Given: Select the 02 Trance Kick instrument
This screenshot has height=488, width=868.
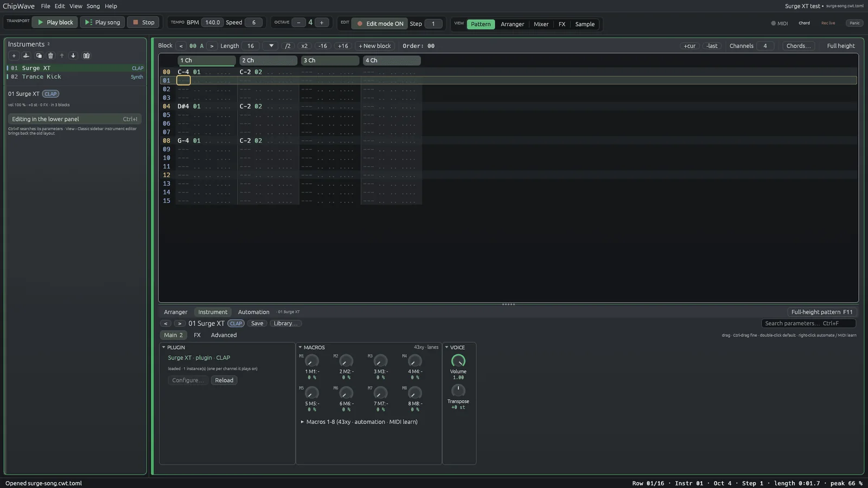Looking at the screenshot, I should click(x=75, y=77).
